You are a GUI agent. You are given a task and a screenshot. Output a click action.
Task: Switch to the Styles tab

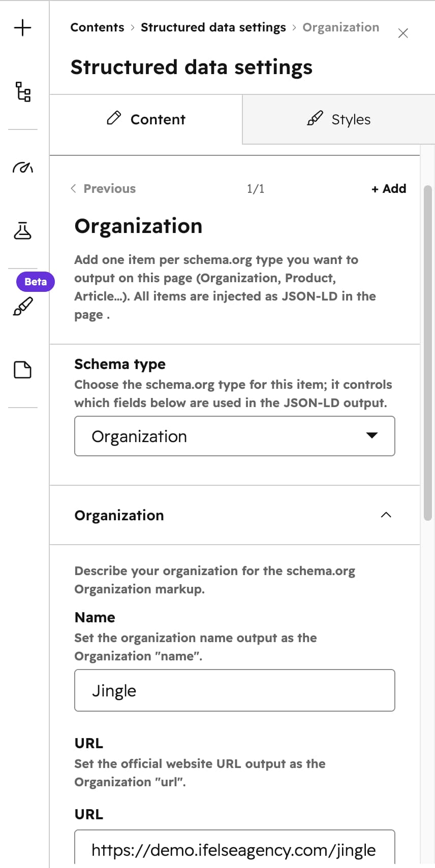[338, 119]
